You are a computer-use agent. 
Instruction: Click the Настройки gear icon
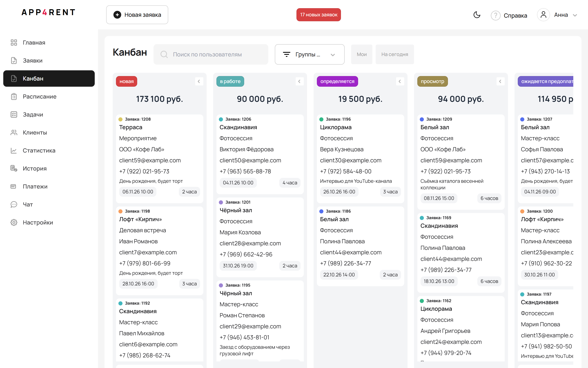coord(14,222)
